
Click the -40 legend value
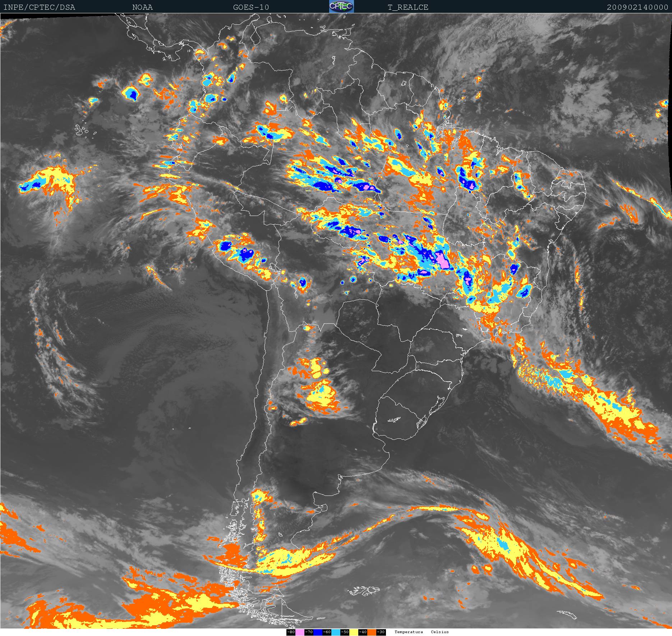pos(363,632)
